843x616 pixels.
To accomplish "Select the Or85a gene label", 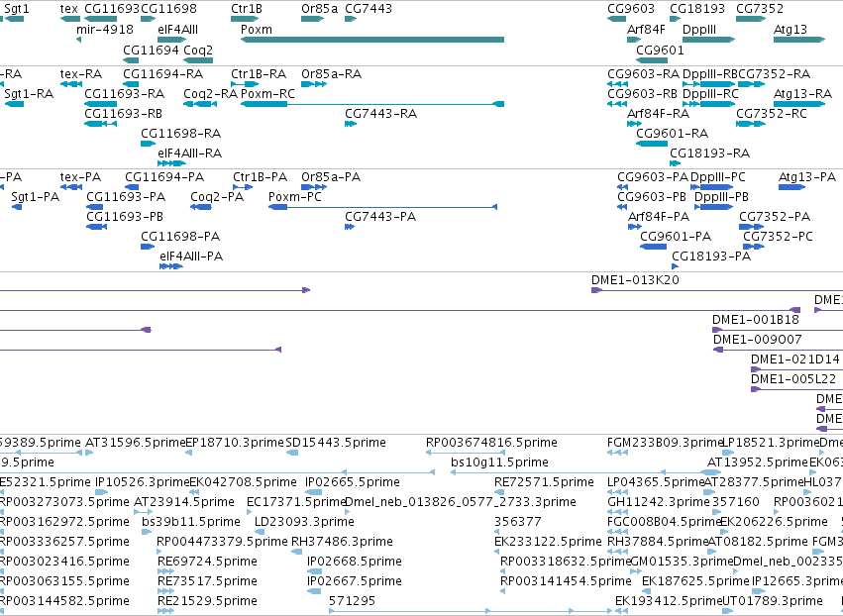I will (x=319, y=9).
